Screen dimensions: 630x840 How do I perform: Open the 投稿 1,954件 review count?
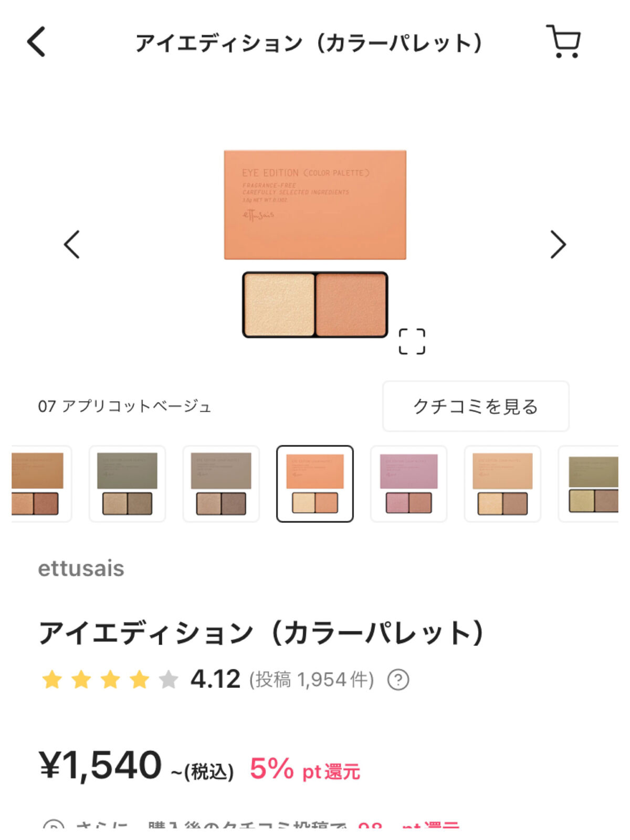click(311, 680)
